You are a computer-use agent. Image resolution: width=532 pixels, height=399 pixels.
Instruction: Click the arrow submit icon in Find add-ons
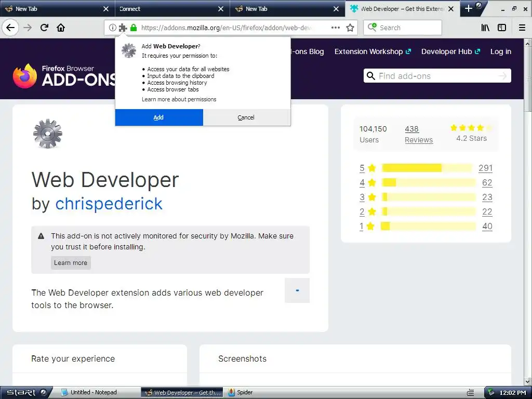click(x=502, y=76)
